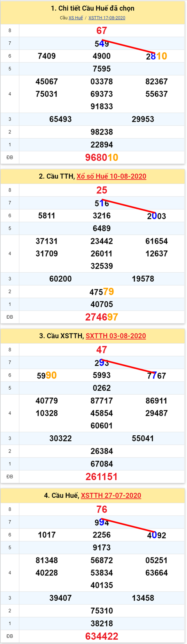Open the SXTTH 03-08-2020 link

tap(116, 336)
